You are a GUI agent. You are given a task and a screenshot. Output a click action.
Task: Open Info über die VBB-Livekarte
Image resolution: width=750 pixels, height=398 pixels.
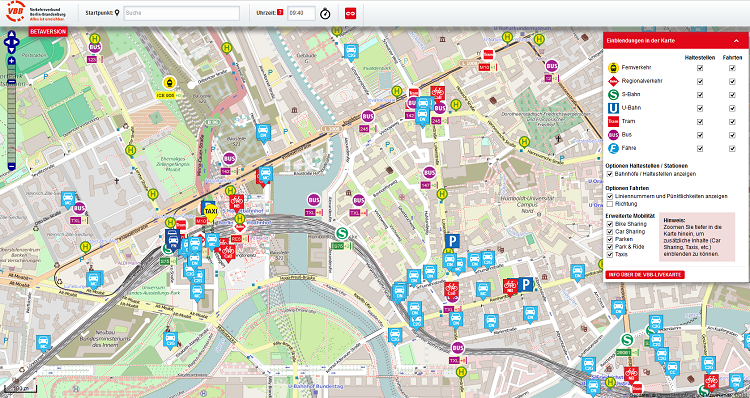coord(645,275)
